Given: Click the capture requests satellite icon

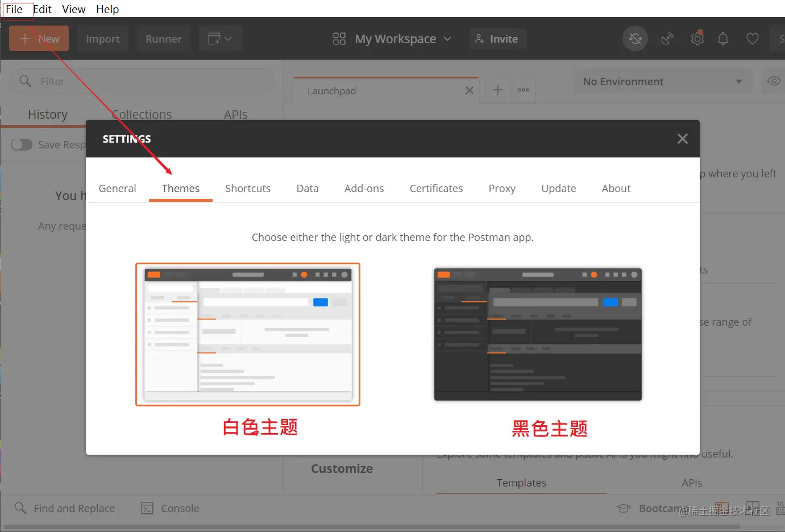Looking at the screenshot, I should [x=667, y=39].
